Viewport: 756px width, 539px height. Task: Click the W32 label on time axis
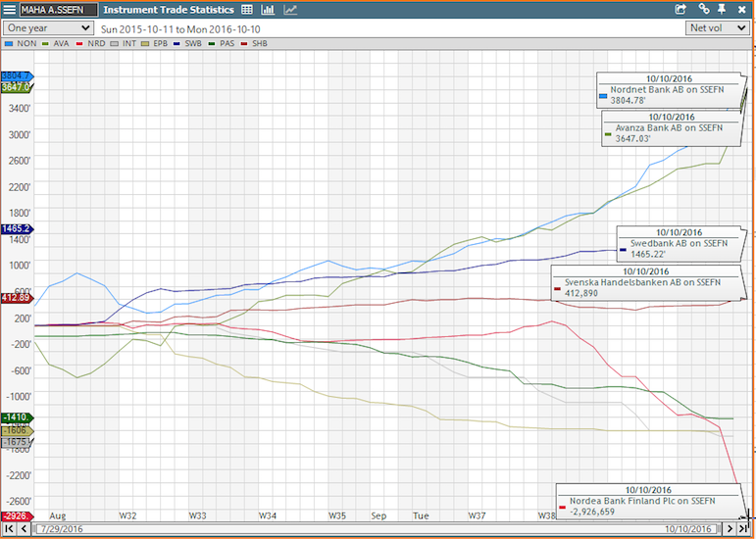point(127,515)
